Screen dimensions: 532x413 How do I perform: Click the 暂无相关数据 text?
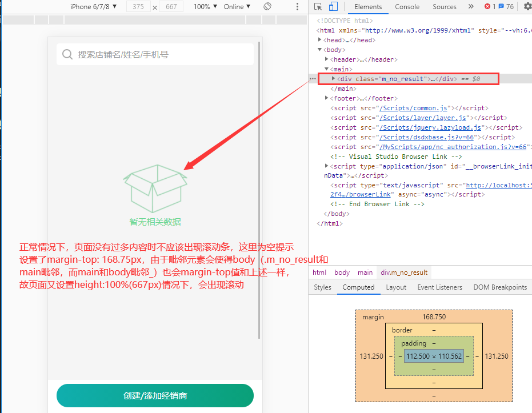pyautogui.click(x=155, y=222)
